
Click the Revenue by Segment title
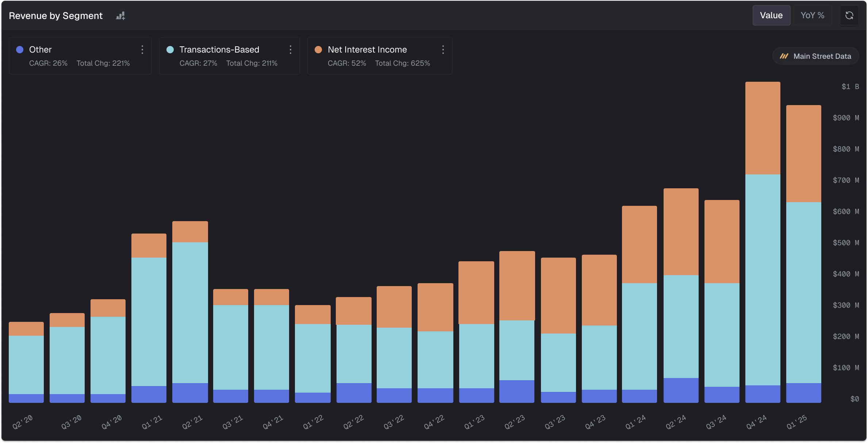(x=55, y=16)
